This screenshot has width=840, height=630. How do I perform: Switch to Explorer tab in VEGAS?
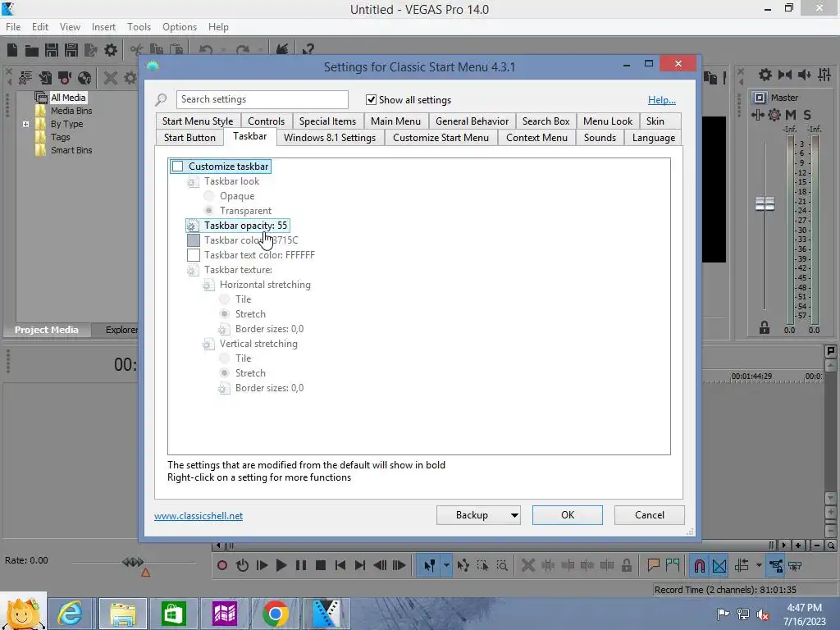coord(121,330)
